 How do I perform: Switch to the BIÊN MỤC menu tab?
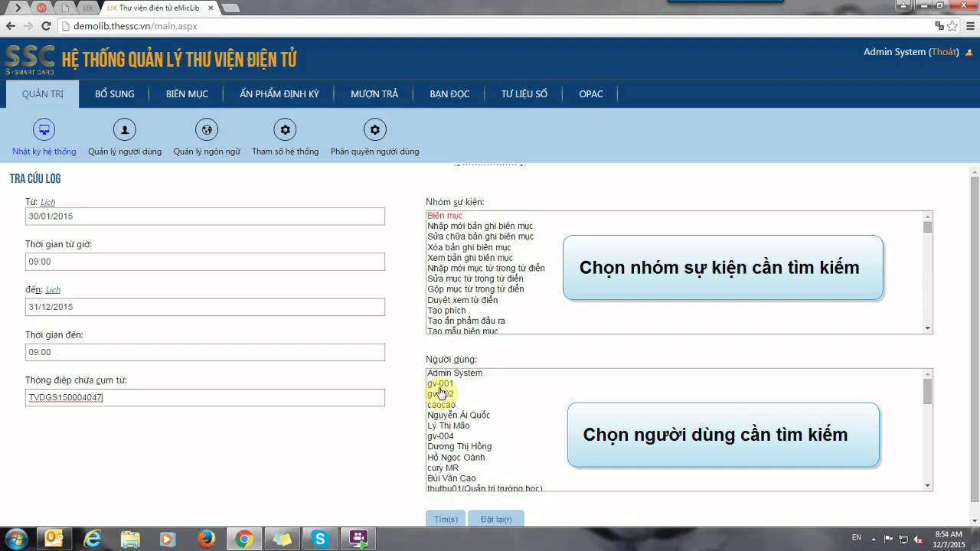coord(187,94)
